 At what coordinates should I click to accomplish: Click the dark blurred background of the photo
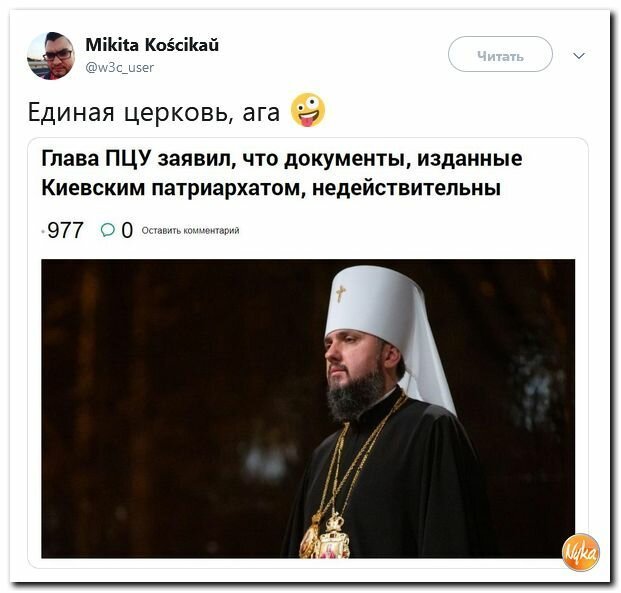tap(158, 396)
